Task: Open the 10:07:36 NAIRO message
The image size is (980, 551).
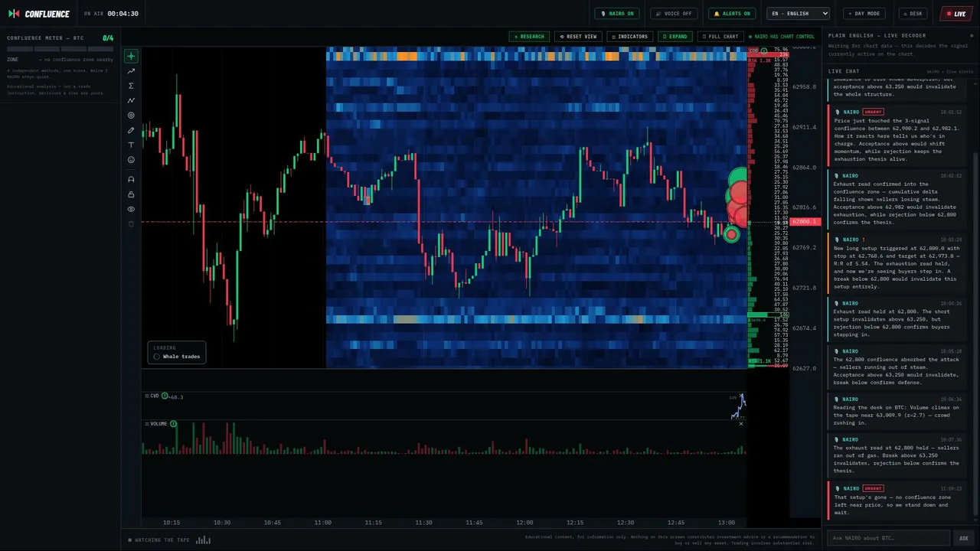Action: tap(897, 455)
